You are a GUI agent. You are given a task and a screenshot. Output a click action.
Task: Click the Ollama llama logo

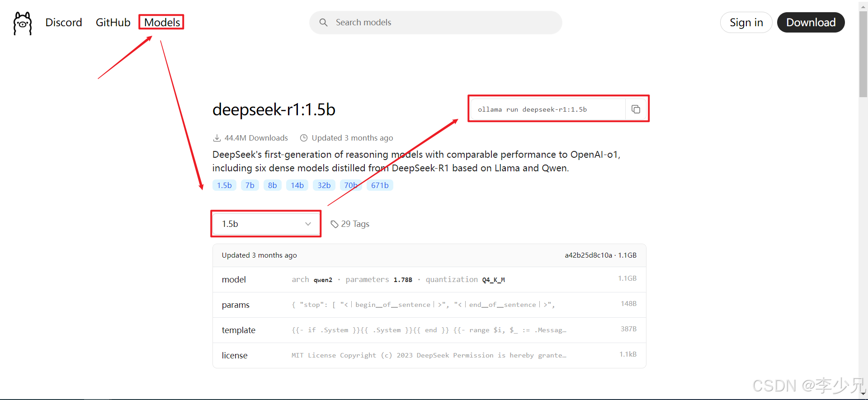[x=23, y=23]
